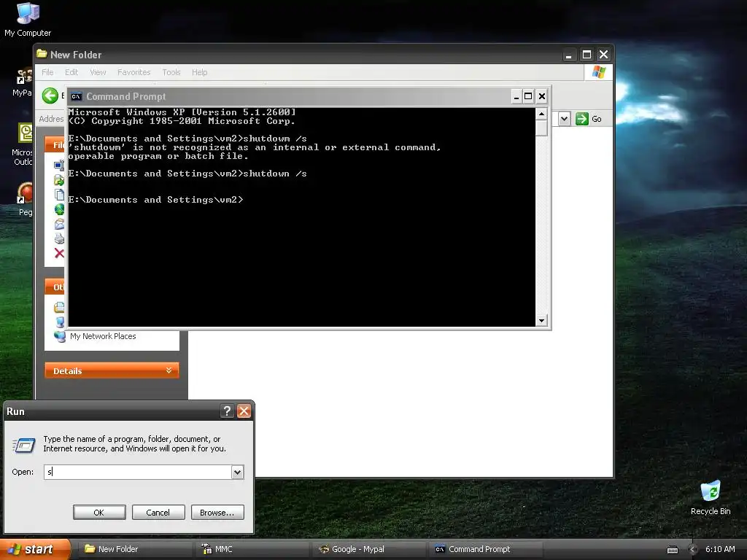This screenshot has width=747, height=560.
Task: Click the My Network Places link
Action: (103, 336)
